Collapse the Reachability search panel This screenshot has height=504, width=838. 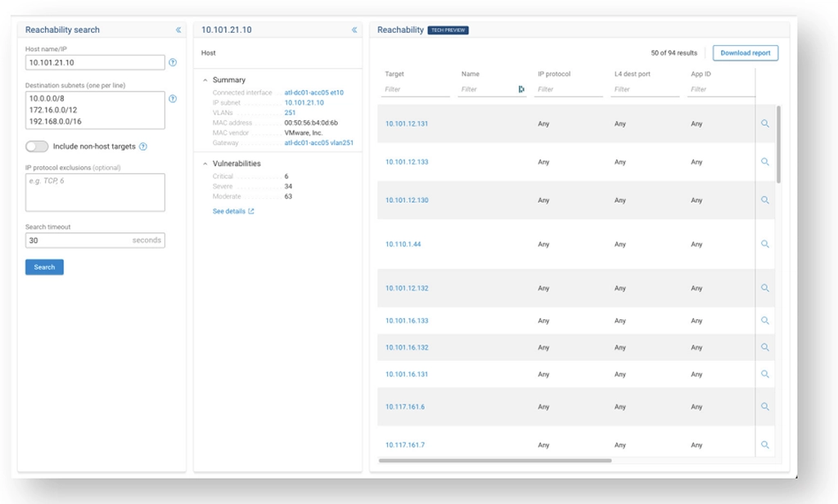(178, 30)
